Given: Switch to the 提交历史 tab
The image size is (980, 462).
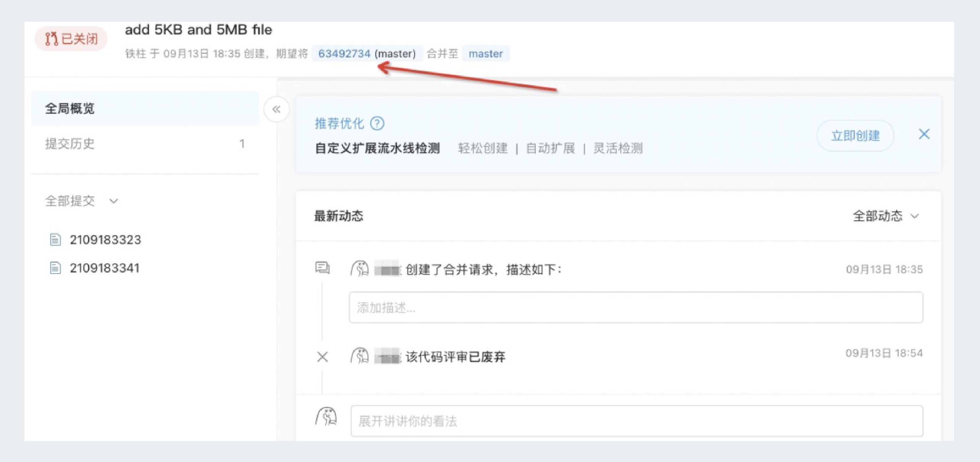Looking at the screenshot, I should [x=145, y=144].
